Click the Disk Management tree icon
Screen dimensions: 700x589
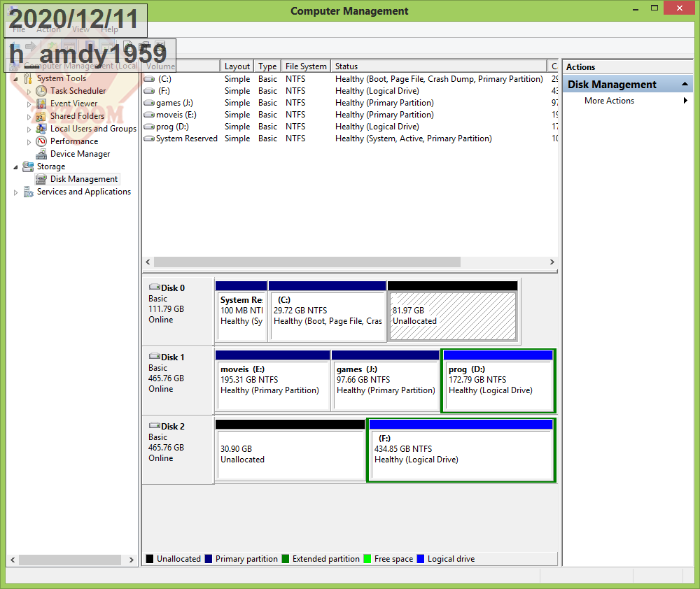click(41, 179)
